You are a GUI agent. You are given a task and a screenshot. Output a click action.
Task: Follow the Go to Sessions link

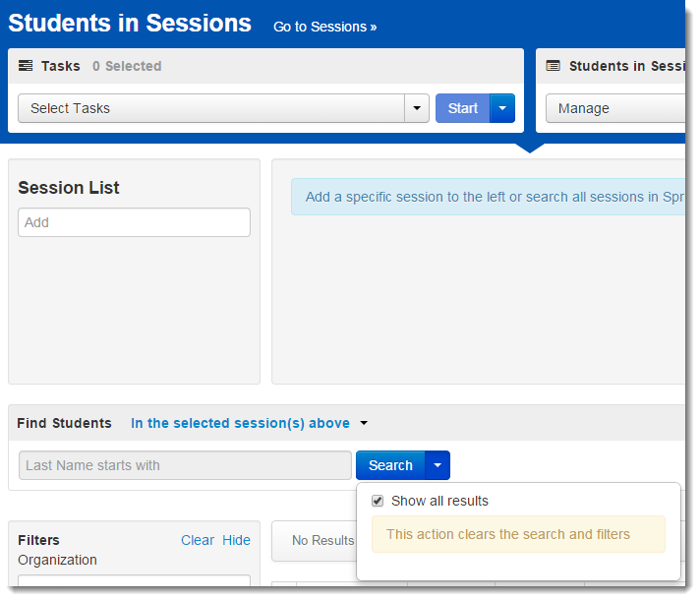[325, 27]
